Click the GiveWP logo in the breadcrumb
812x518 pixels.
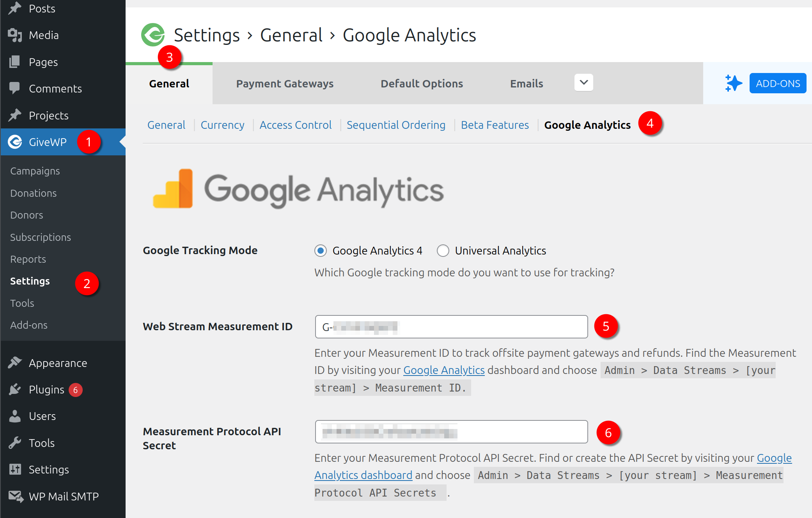153,35
